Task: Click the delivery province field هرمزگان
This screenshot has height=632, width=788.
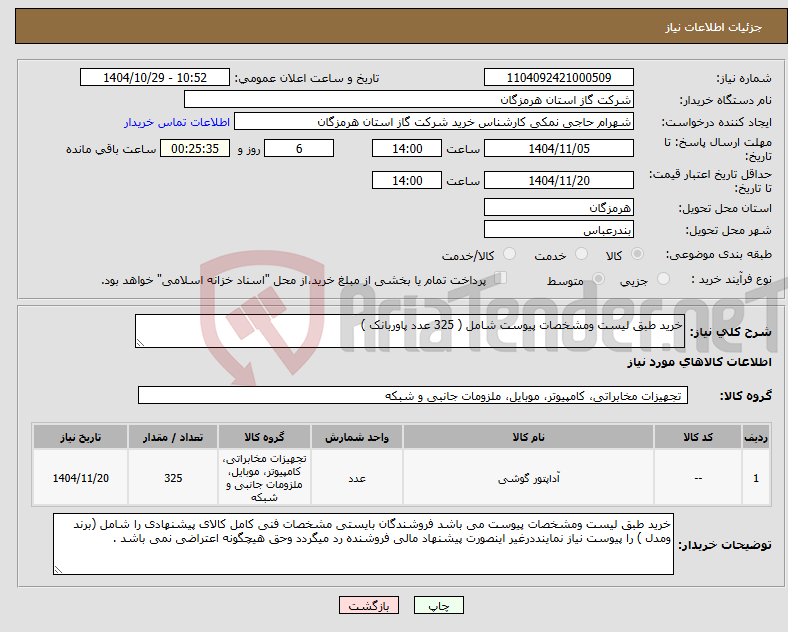Action: [558, 207]
